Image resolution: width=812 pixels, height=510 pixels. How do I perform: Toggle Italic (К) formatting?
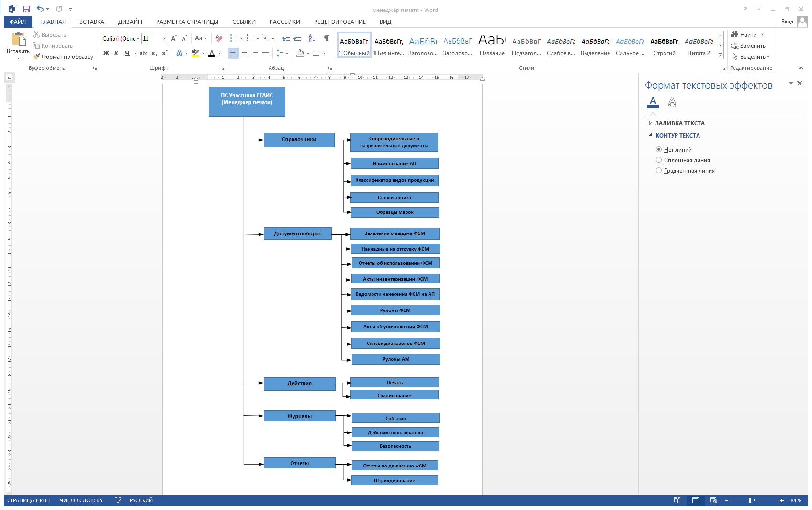(116, 53)
